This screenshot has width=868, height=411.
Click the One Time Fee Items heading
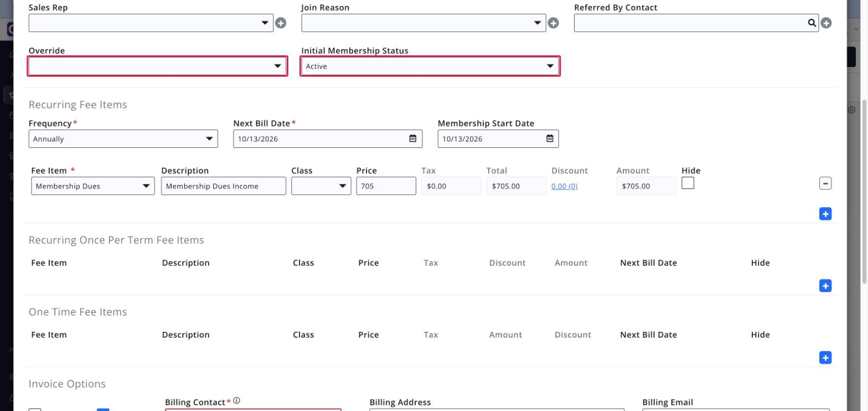pyautogui.click(x=78, y=312)
